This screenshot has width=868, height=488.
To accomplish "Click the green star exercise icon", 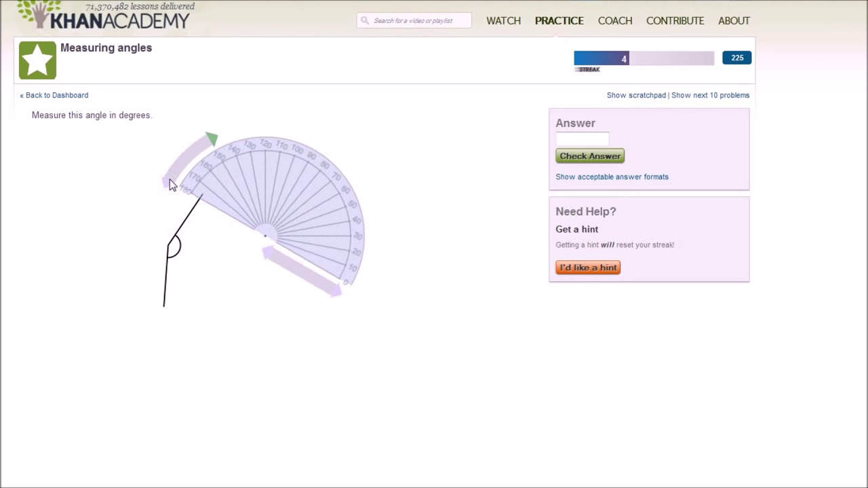I will tap(37, 60).
